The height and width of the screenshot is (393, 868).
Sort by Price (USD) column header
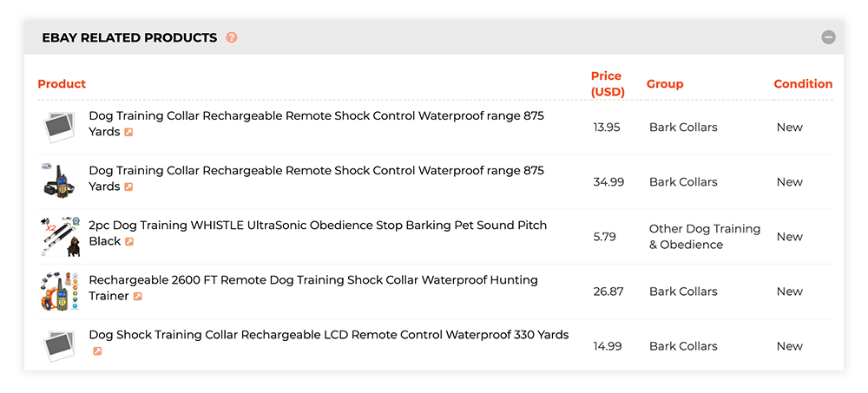point(608,84)
